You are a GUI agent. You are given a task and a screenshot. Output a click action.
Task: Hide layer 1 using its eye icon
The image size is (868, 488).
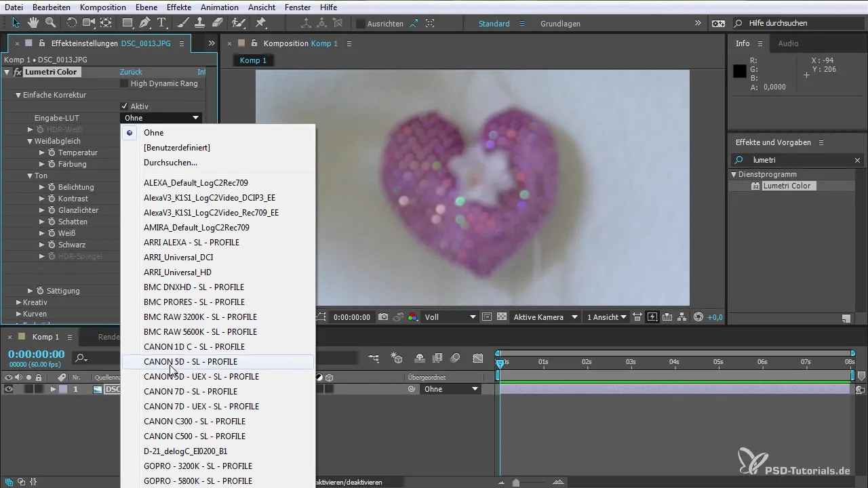[9, 389]
